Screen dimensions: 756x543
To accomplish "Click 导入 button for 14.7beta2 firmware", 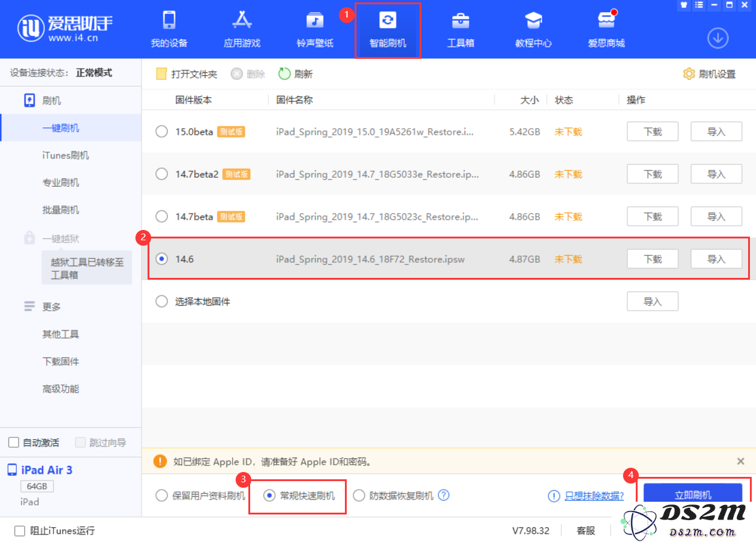I will pyautogui.click(x=717, y=174).
